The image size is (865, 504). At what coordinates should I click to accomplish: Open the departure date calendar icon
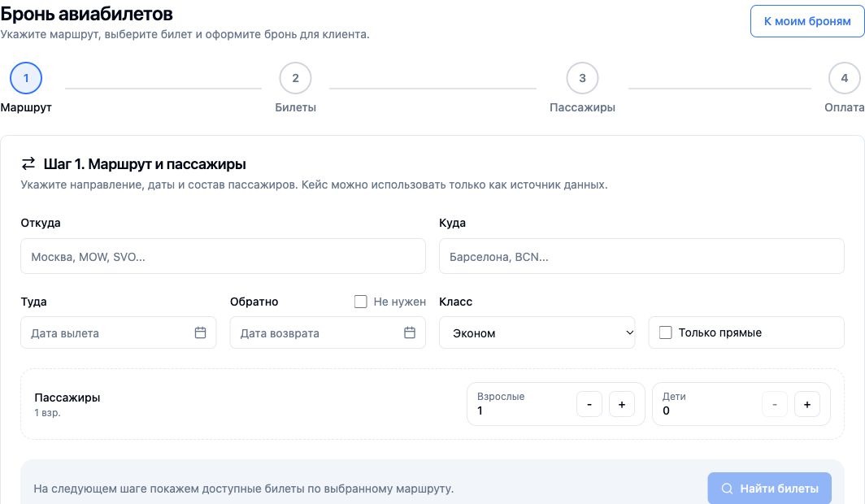click(x=200, y=332)
